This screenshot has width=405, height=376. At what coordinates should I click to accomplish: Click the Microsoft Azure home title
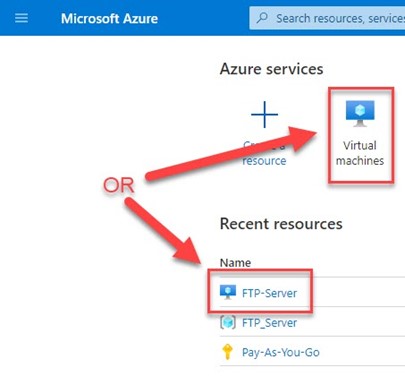click(109, 19)
